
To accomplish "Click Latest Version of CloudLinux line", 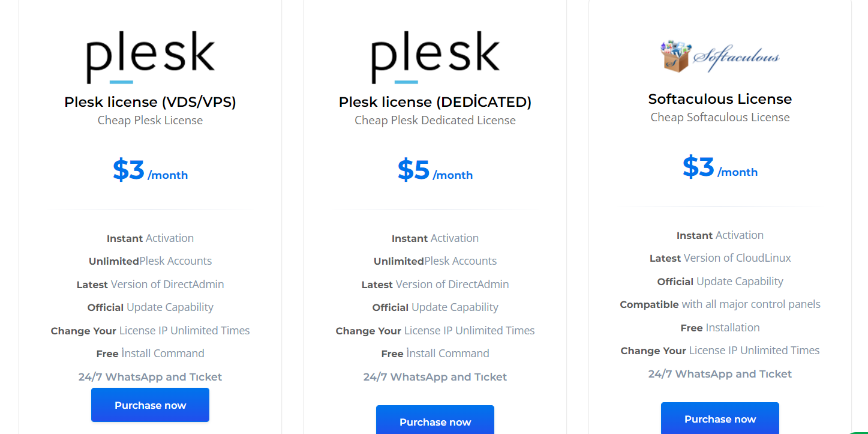I will point(720,258).
